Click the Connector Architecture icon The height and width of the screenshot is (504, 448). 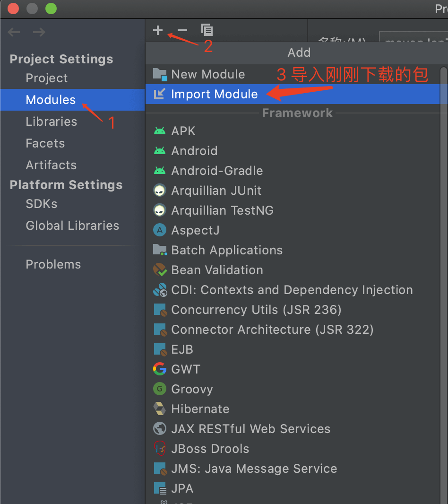point(160,330)
